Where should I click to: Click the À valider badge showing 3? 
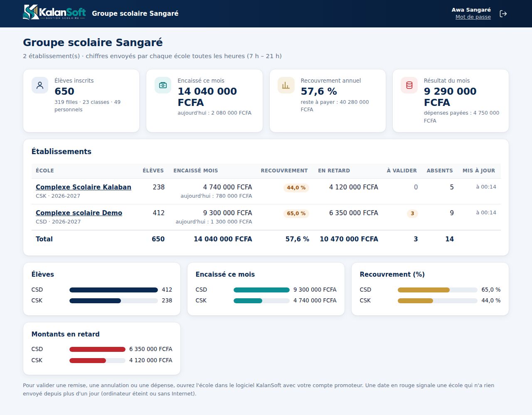tap(412, 214)
